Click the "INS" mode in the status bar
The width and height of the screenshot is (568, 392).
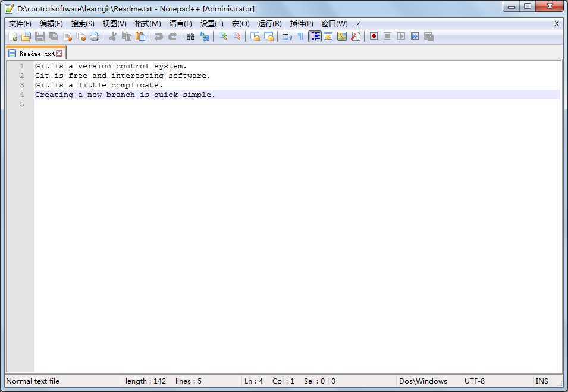pyautogui.click(x=542, y=381)
